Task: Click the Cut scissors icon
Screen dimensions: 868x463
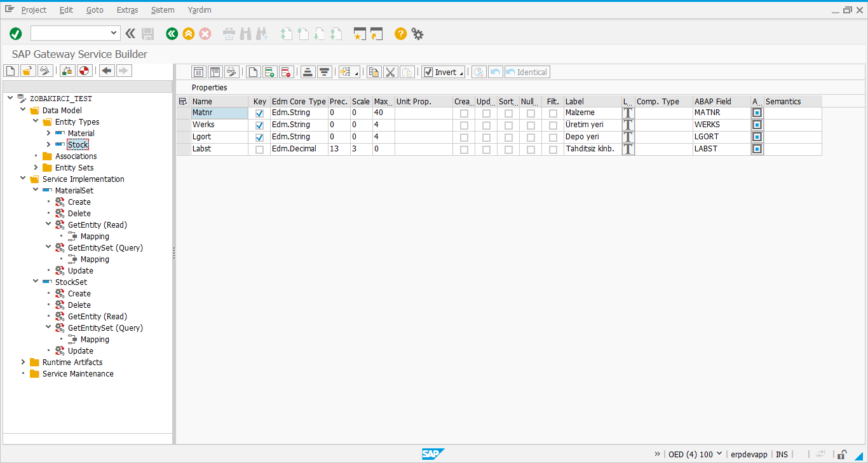Action: 391,72
